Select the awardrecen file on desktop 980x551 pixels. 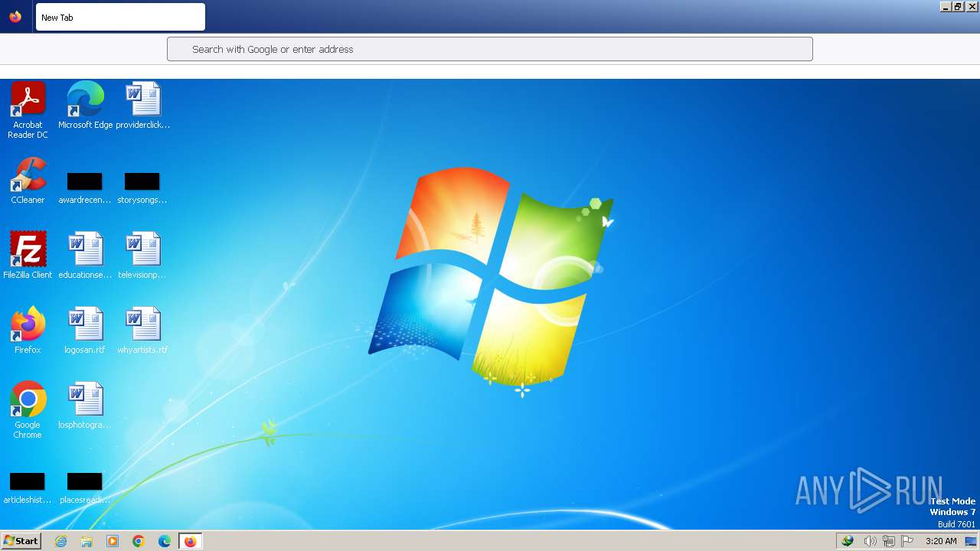pyautogui.click(x=85, y=188)
